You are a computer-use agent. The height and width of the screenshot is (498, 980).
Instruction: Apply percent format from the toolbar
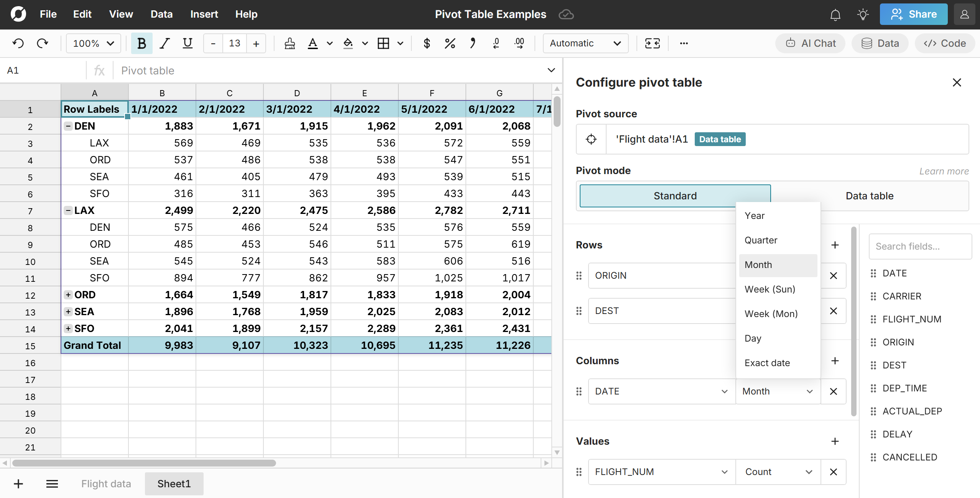449,43
